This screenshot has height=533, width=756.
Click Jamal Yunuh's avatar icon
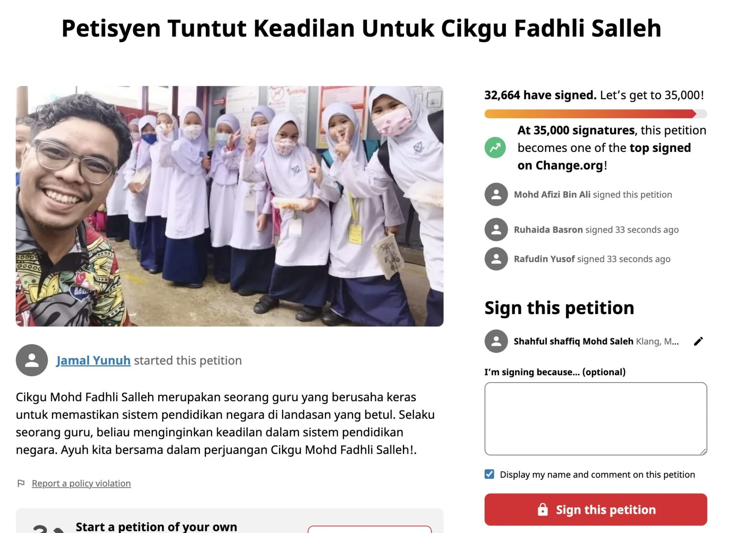tap(32, 360)
